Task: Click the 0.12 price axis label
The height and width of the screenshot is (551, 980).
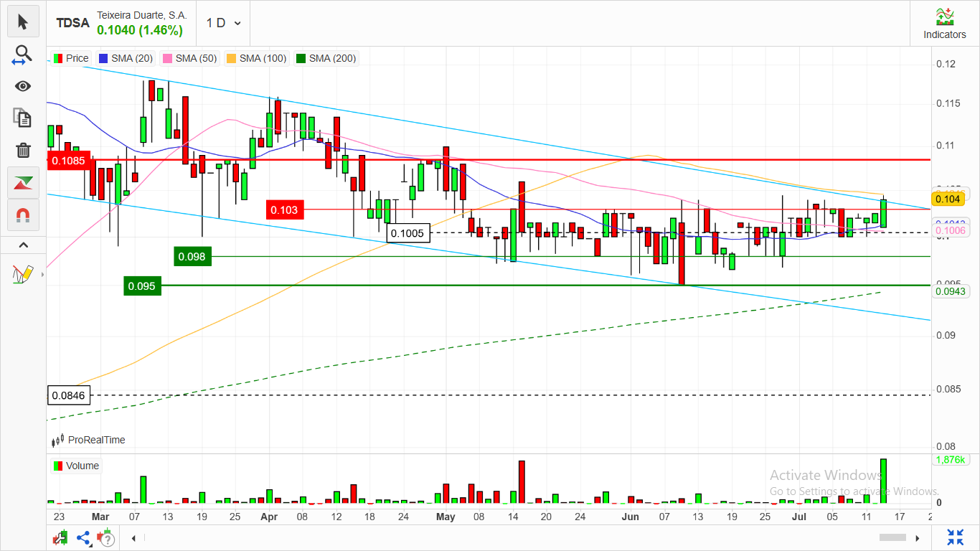Action: (x=946, y=65)
